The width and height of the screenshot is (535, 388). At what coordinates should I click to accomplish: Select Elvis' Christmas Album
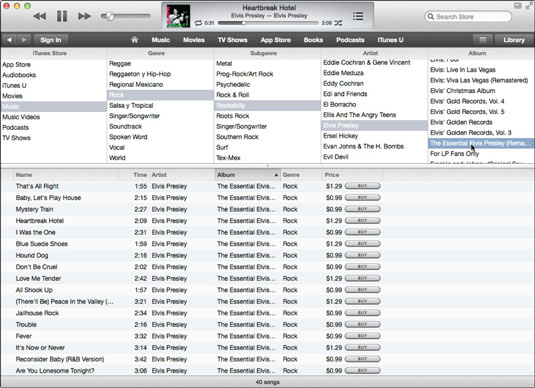481,91
